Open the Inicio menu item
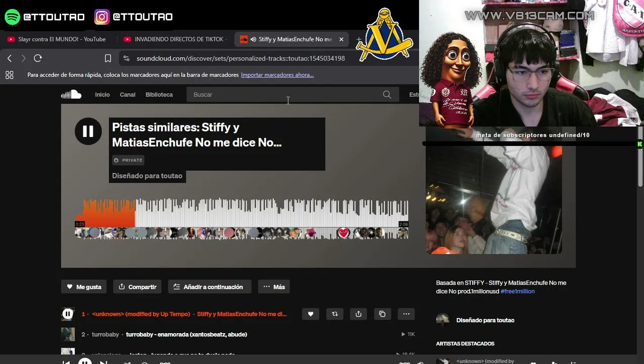This screenshot has height=364, width=644. click(x=102, y=95)
